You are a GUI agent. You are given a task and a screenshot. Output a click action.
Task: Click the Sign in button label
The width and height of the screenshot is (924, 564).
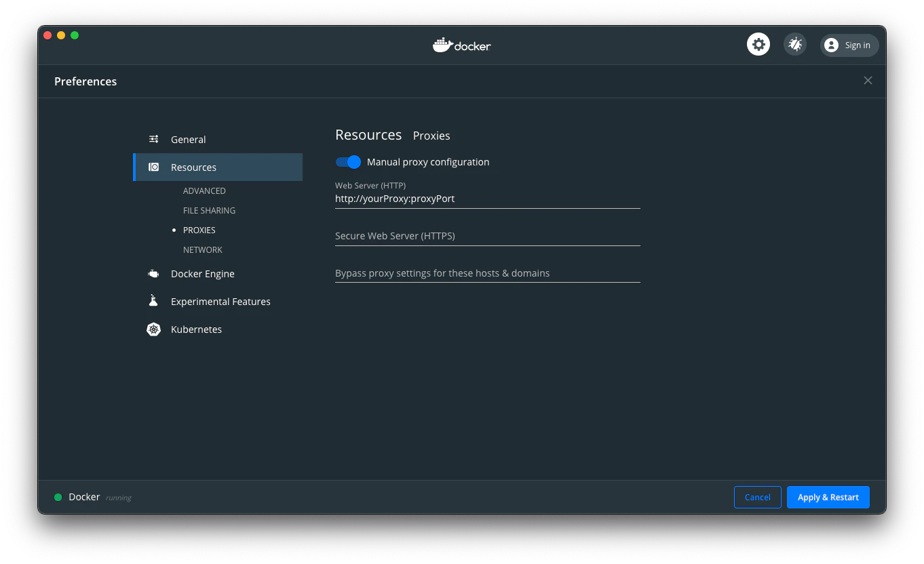(x=858, y=45)
